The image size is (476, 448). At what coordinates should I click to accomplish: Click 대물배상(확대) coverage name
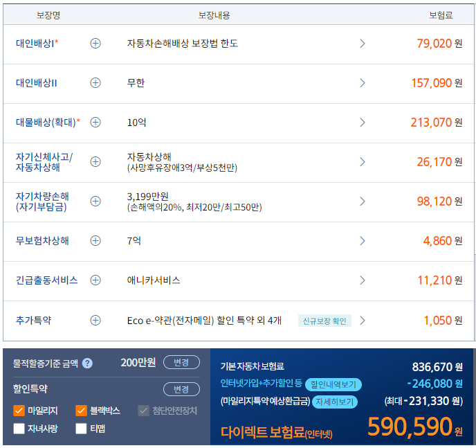48,123
